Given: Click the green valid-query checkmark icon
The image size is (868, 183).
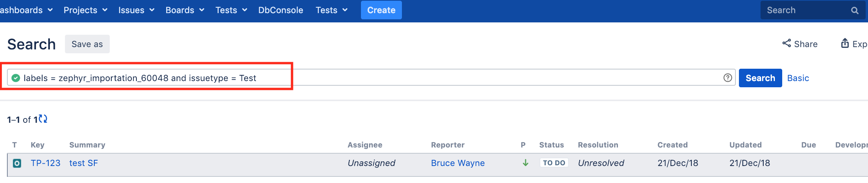Looking at the screenshot, I should (16, 78).
